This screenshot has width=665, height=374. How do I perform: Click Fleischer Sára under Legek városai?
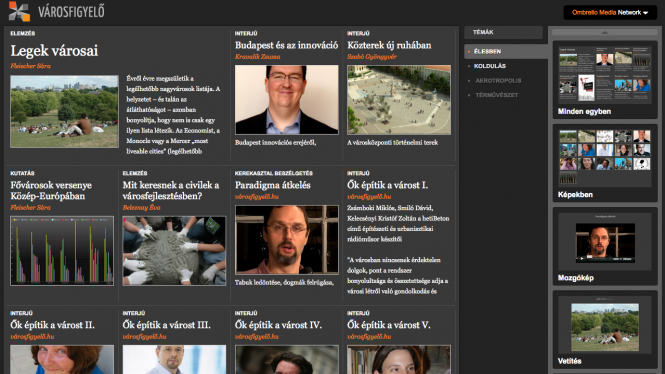tap(31, 66)
